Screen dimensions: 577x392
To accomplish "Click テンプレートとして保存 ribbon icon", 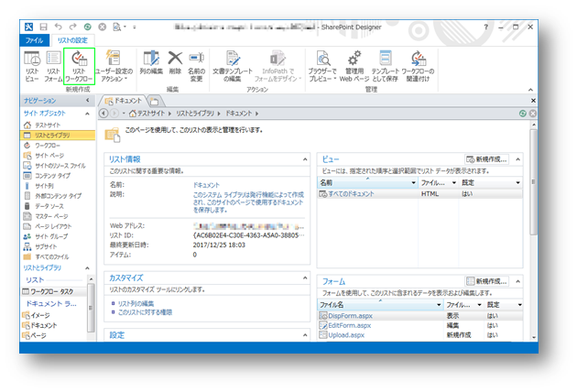I will pyautogui.click(x=386, y=61).
